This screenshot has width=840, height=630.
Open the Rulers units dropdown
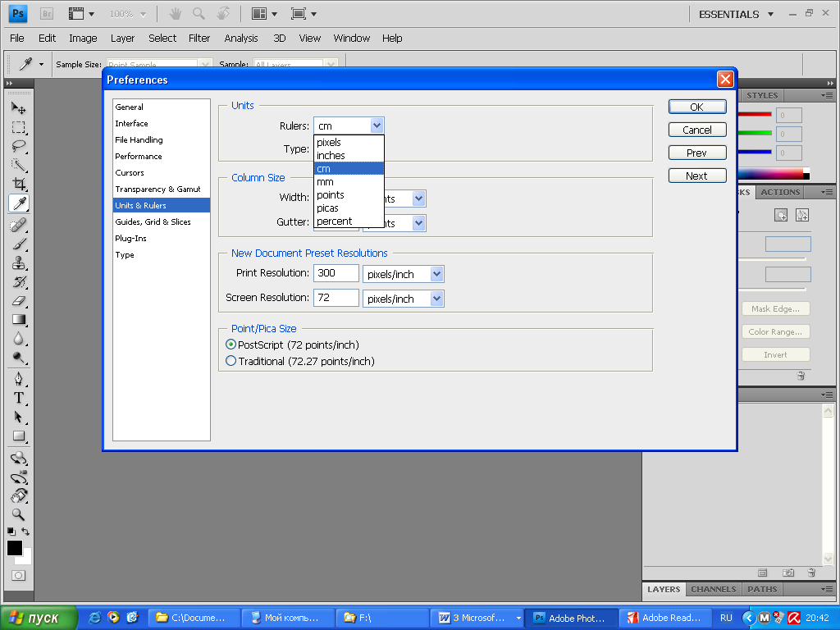click(x=349, y=126)
